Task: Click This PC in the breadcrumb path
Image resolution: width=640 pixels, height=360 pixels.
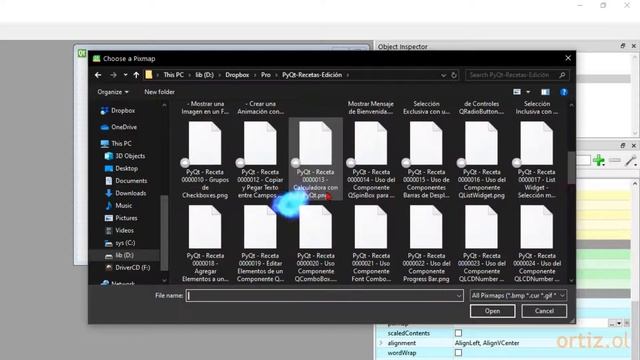Action: tap(173, 75)
